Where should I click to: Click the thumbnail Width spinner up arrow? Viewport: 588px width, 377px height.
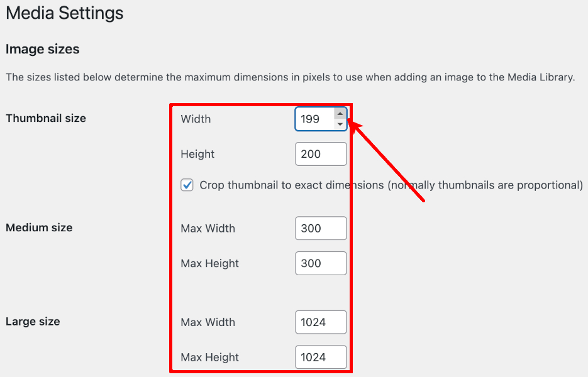pyautogui.click(x=340, y=114)
